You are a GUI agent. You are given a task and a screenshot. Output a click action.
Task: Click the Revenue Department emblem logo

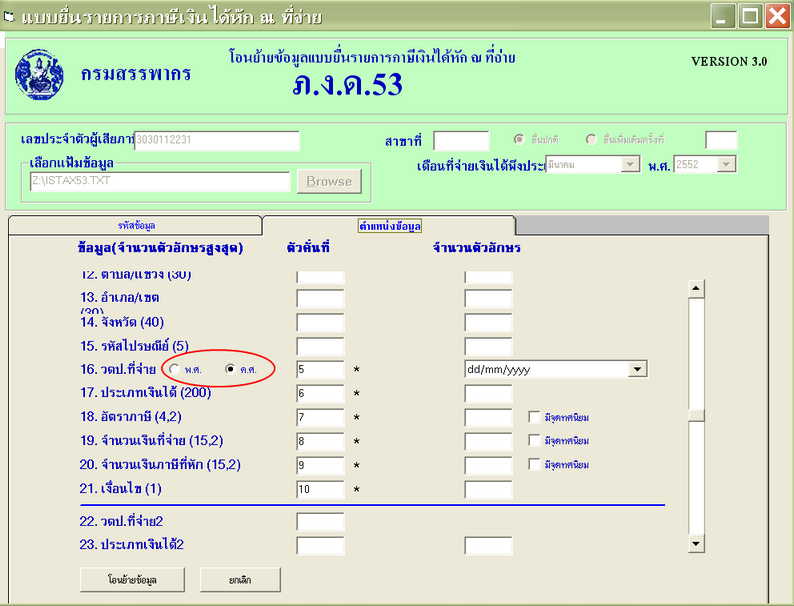tap(39, 72)
